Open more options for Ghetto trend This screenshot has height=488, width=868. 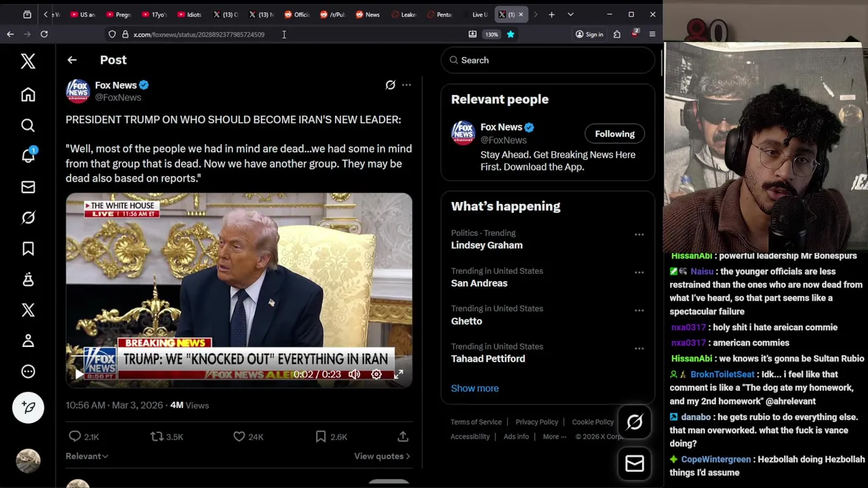pos(639,310)
